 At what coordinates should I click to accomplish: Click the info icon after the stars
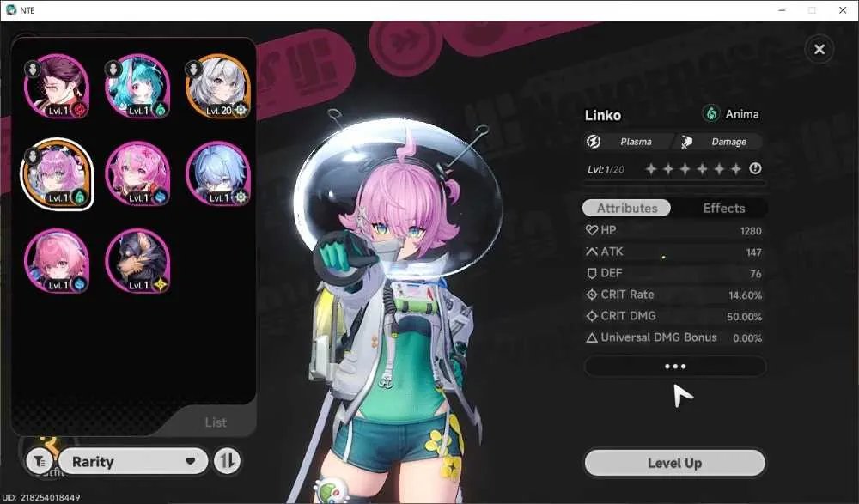755,169
